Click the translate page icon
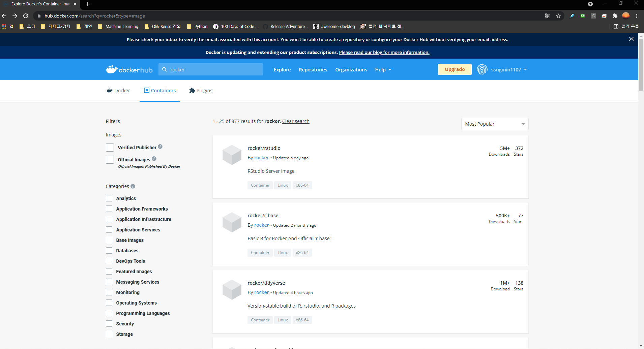 tap(548, 16)
